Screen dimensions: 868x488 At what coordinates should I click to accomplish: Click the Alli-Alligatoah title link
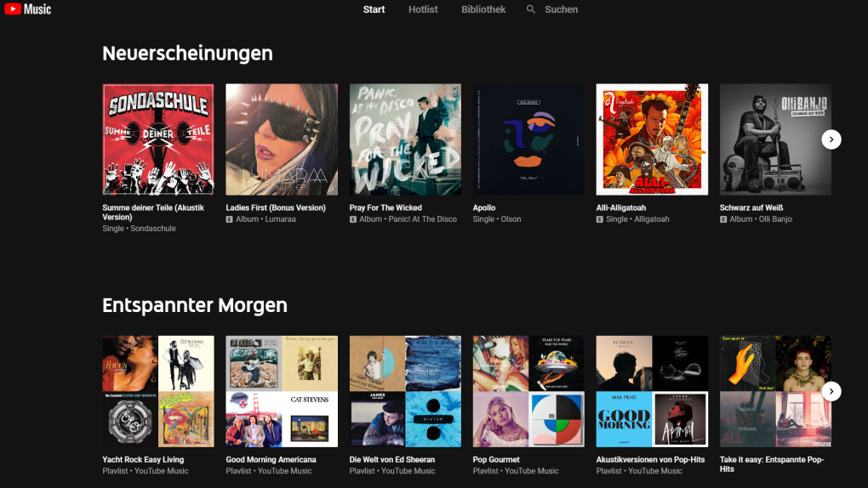620,207
